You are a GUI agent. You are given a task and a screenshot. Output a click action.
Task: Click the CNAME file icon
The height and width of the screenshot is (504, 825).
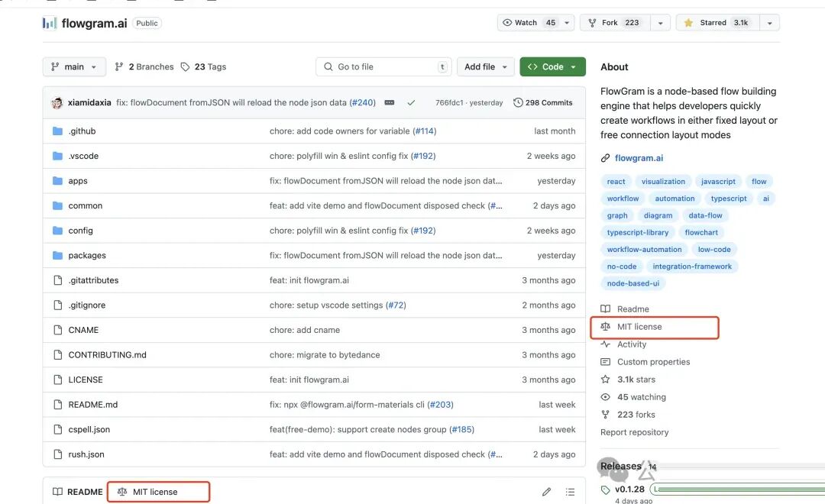pyautogui.click(x=58, y=330)
